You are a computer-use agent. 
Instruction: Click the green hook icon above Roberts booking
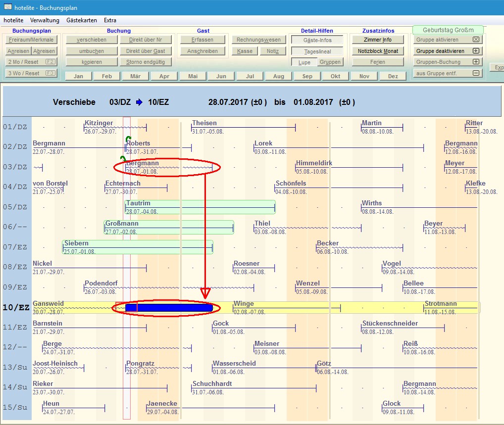(x=128, y=139)
